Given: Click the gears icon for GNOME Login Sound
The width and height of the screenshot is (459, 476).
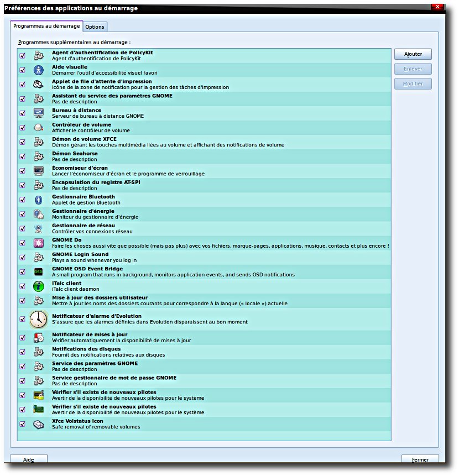Looking at the screenshot, I should click(x=39, y=258).
